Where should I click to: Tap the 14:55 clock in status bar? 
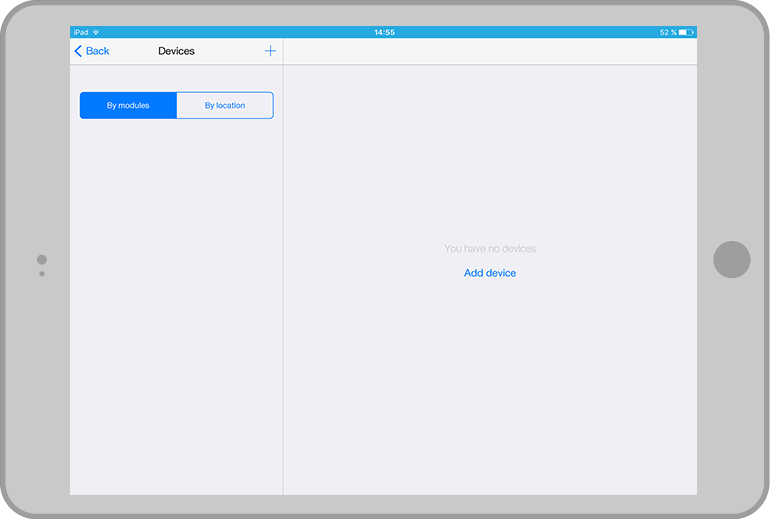pos(384,32)
